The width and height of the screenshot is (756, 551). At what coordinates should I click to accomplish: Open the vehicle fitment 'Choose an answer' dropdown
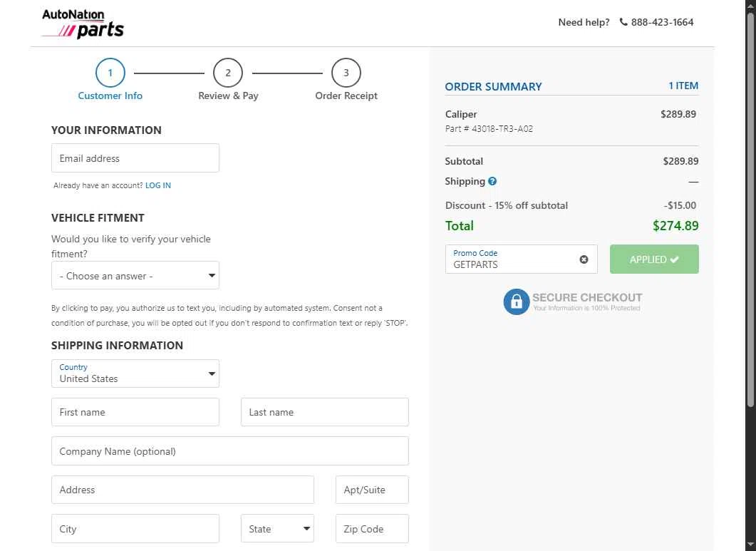point(135,275)
